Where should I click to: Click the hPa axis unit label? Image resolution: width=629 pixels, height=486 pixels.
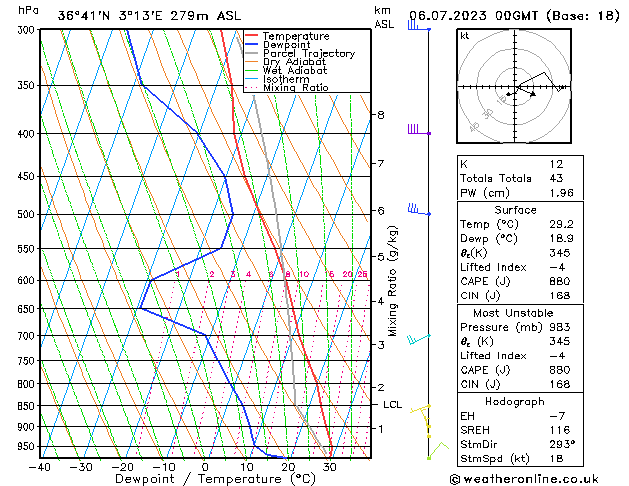coord(28,10)
